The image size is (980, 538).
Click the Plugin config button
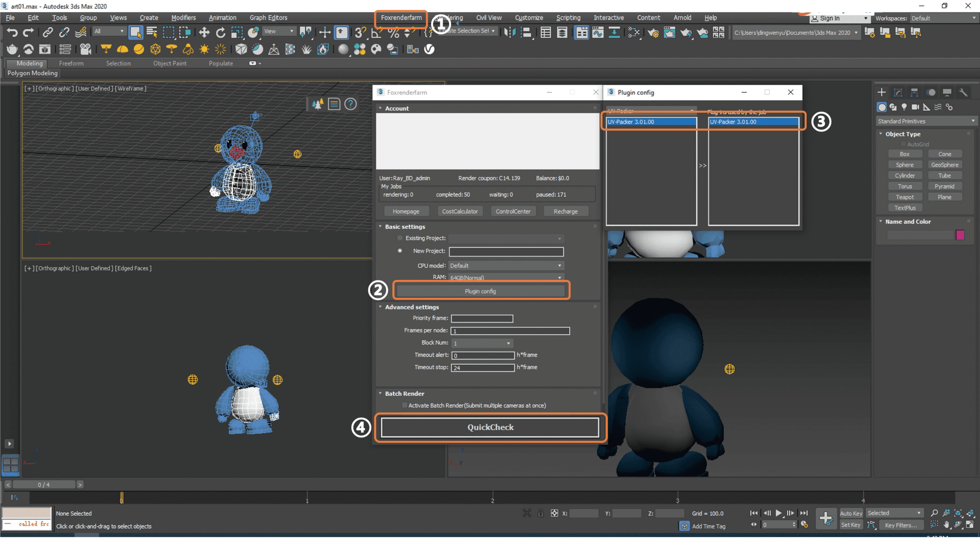480,291
